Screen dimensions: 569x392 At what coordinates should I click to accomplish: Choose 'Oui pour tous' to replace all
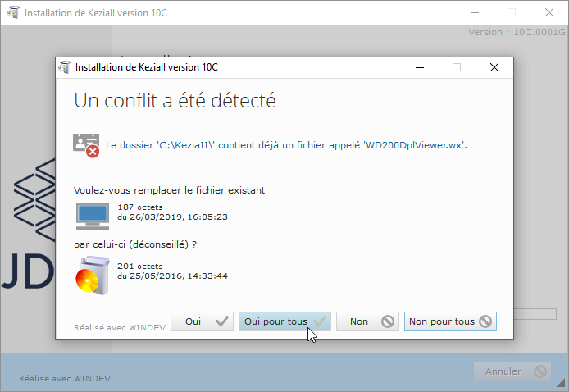(284, 322)
